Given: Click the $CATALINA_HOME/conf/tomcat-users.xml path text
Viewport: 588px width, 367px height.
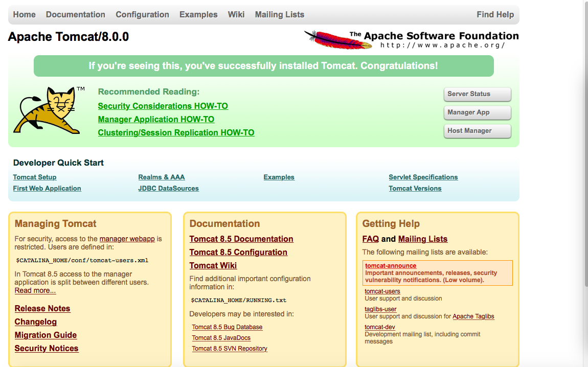Looking at the screenshot, I should 82,260.
